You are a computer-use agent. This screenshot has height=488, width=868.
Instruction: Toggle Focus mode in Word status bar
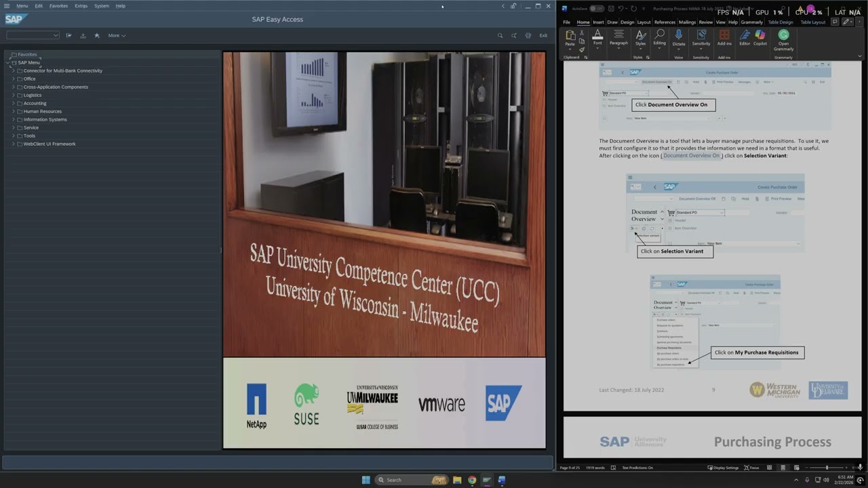[x=751, y=468]
